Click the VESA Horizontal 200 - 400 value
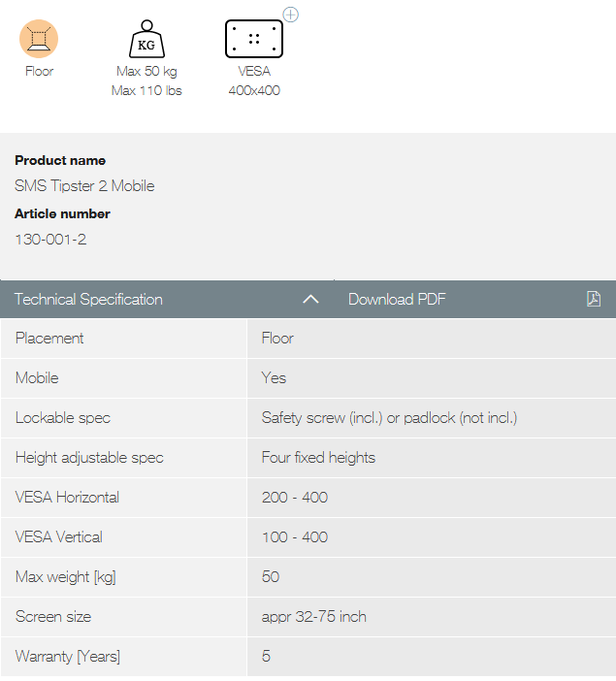 295,497
